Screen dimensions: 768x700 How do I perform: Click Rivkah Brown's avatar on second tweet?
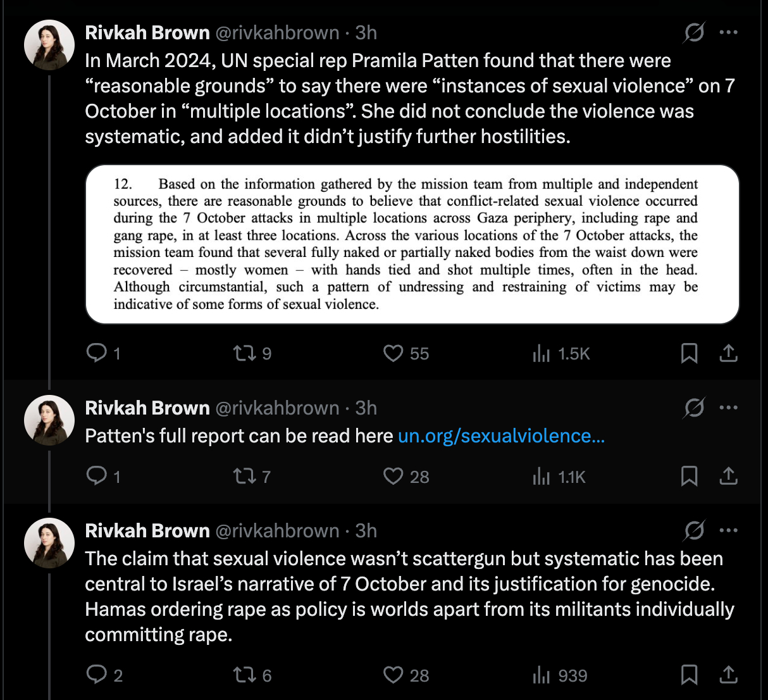pos(49,420)
